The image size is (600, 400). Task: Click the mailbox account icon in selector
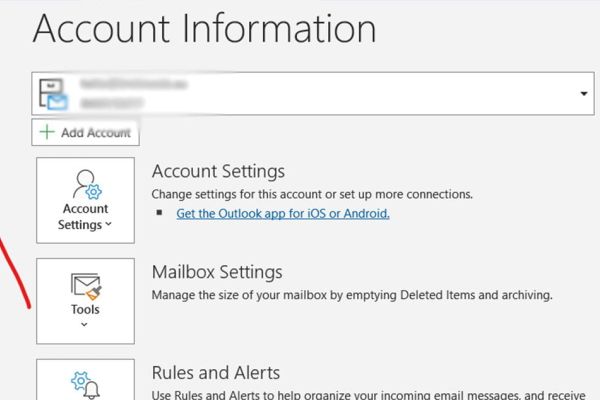point(54,94)
